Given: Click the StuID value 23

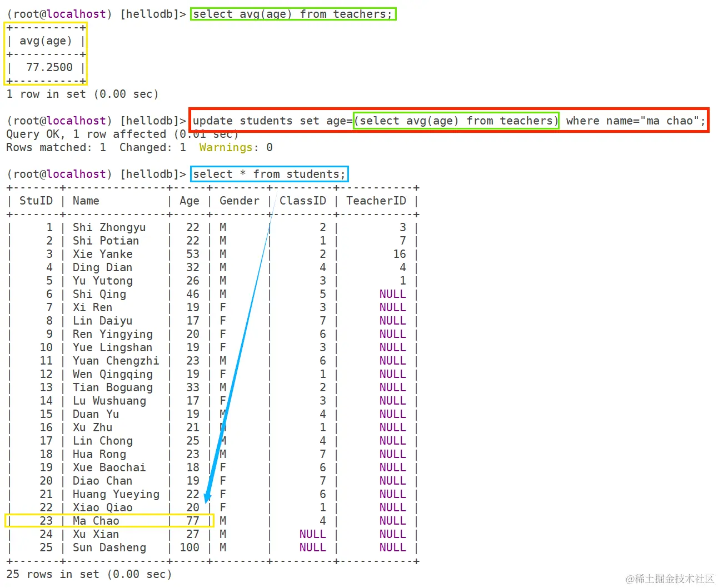Looking at the screenshot, I should (x=46, y=521).
